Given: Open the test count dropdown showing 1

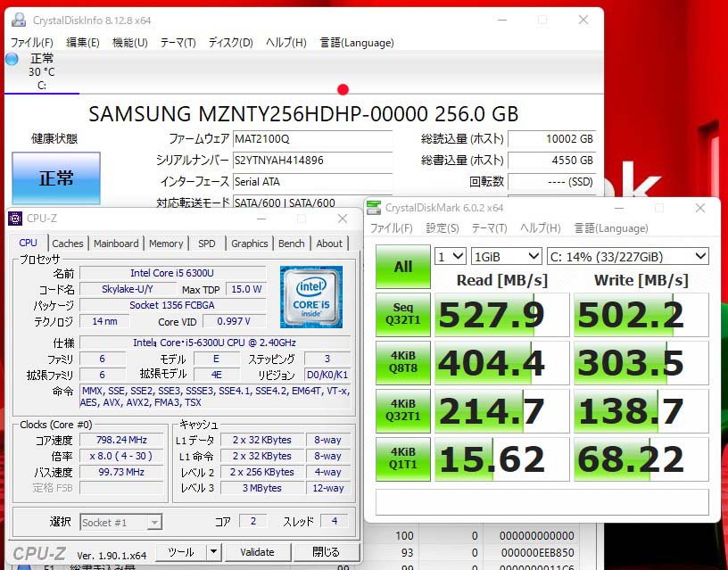Looking at the screenshot, I should click(x=451, y=256).
